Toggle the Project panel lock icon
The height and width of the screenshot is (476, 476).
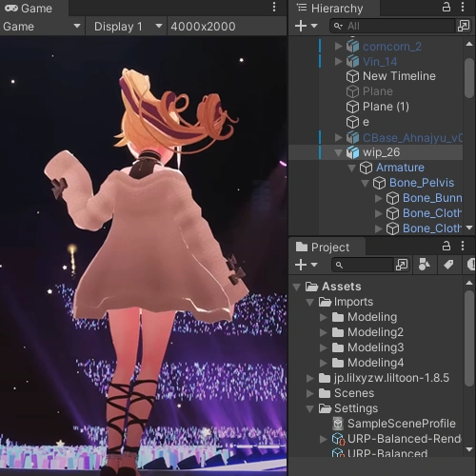446,246
